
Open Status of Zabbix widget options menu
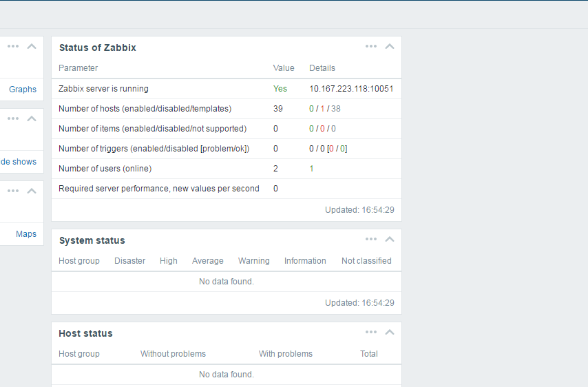371,47
